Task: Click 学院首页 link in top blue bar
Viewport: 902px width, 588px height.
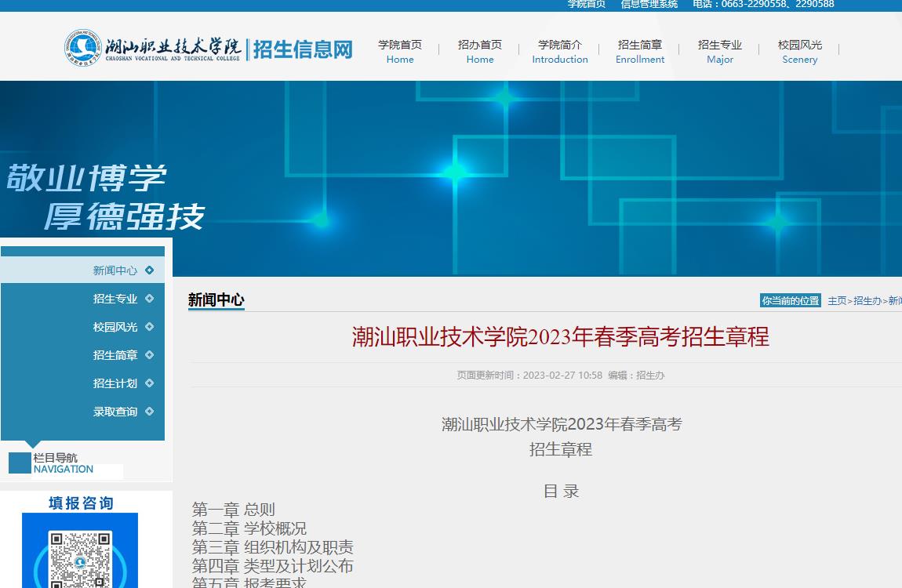Action: click(x=586, y=4)
